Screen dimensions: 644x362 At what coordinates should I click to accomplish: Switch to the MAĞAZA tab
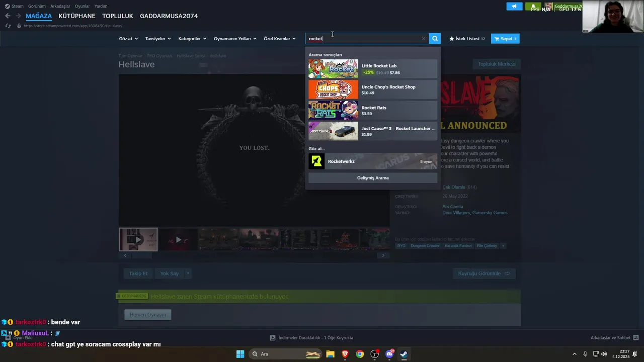click(x=39, y=16)
